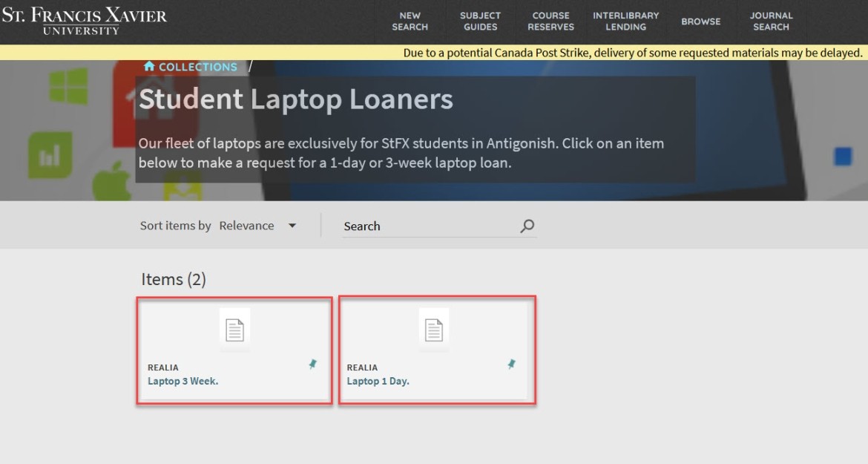Open the Laptop 3 Week item link

pyautogui.click(x=182, y=380)
